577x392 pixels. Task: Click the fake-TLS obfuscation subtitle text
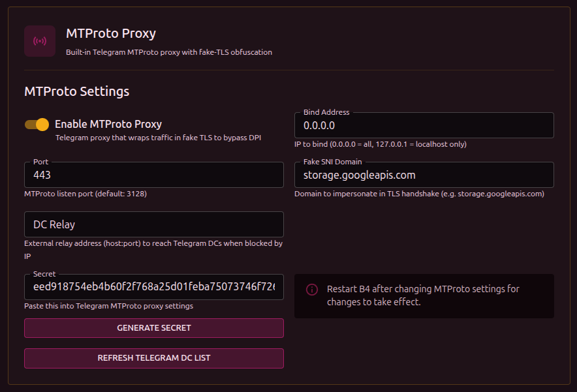(168, 52)
